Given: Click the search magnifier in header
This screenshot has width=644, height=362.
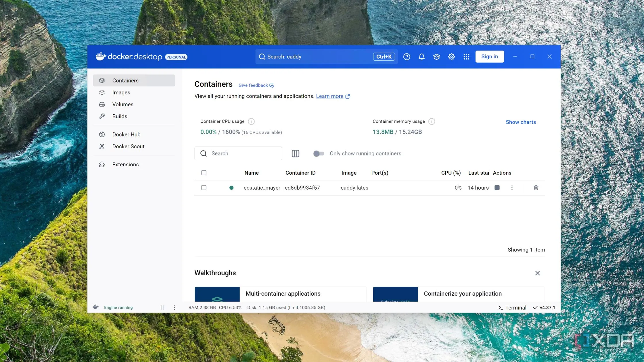Looking at the screenshot, I should (x=262, y=57).
